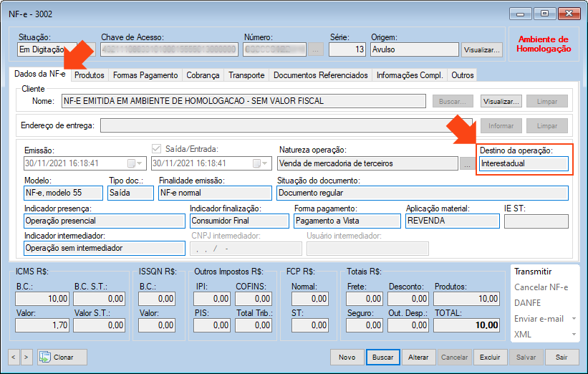Select the Transporte tab
Image resolution: width=588 pixels, height=374 pixels.
tap(246, 75)
